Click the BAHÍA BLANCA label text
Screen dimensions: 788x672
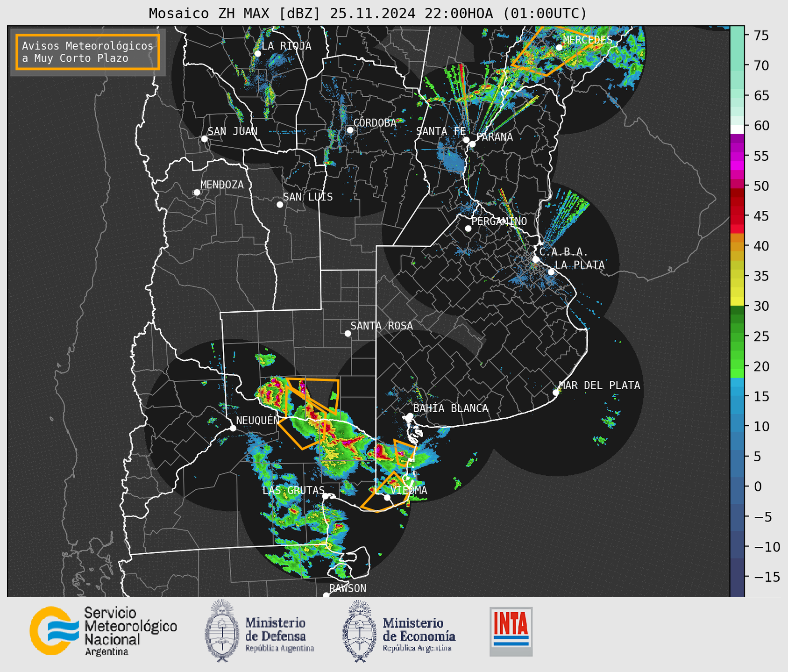[451, 408]
